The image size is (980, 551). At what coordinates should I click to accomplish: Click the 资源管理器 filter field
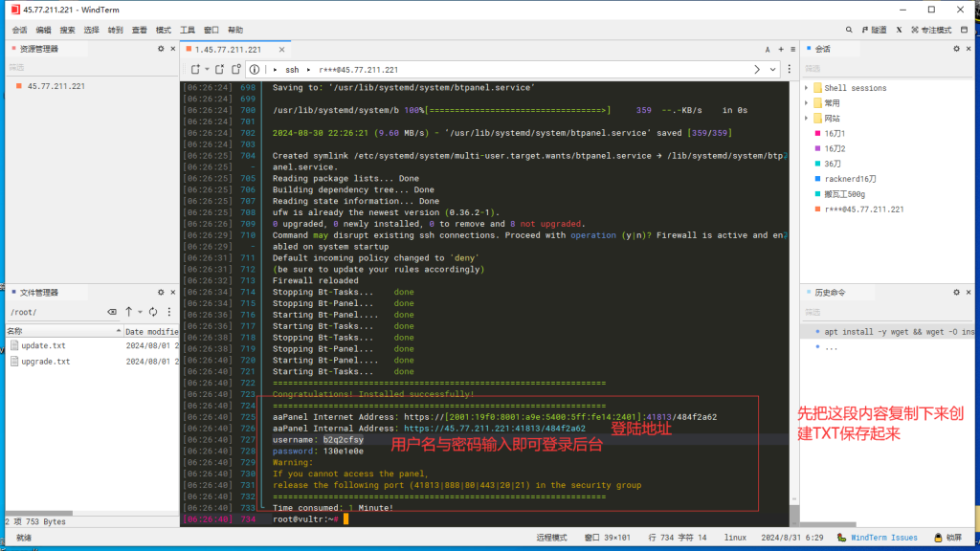tap(91, 67)
